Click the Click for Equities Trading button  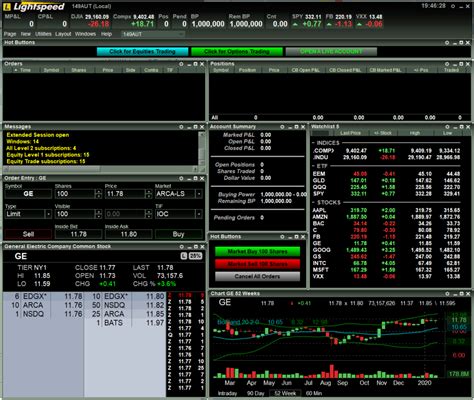142,52
